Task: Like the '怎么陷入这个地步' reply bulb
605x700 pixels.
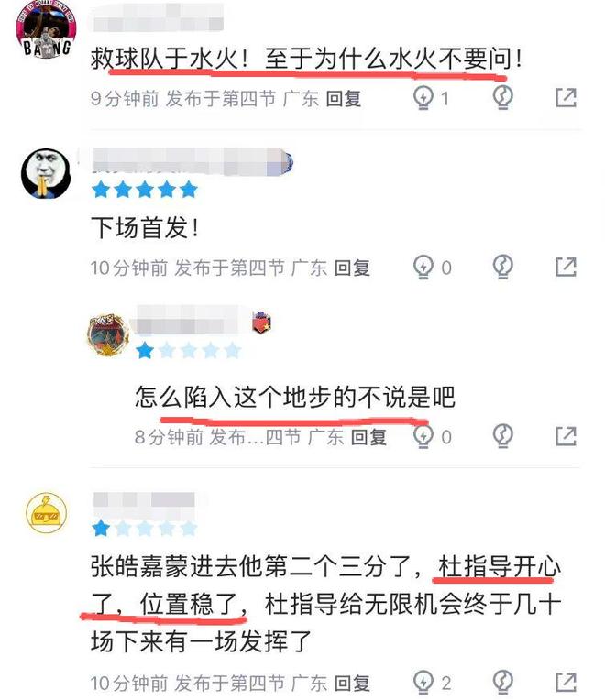Action: pos(423,436)
